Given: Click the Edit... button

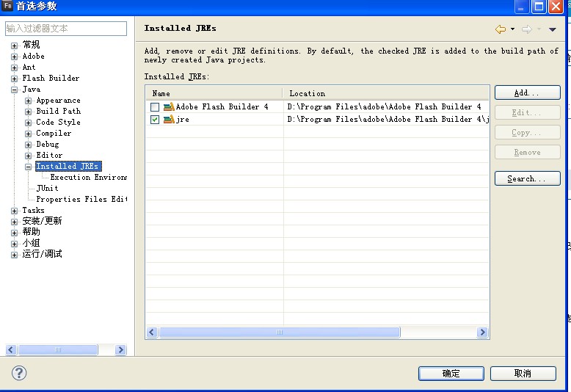Looking at the screenshot, I should click(x=527, y=112).
